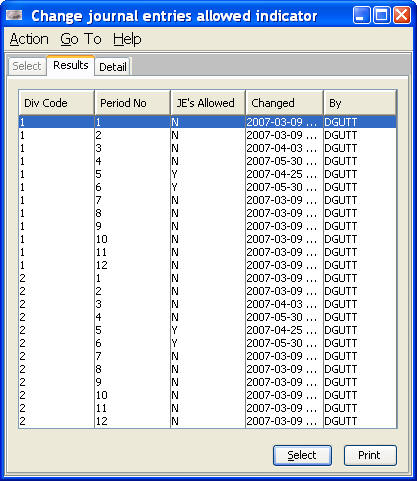Click the Changed column header

(284, 103)
